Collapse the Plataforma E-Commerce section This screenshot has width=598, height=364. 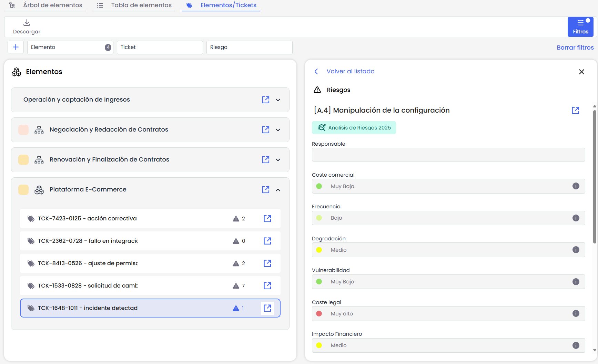pos(278,190)
